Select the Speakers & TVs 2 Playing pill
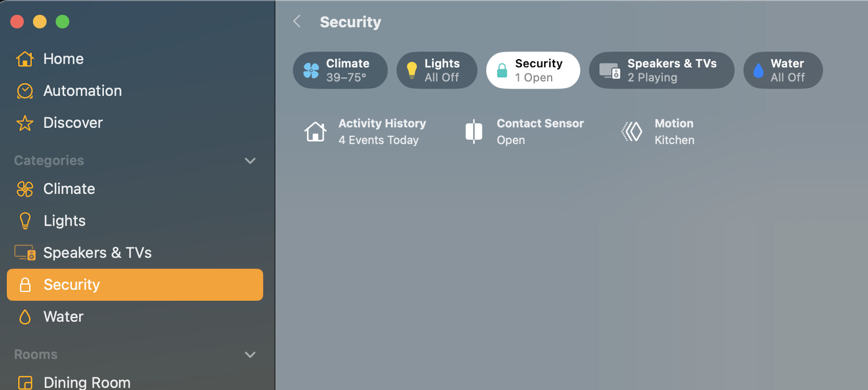 (662, 70)
